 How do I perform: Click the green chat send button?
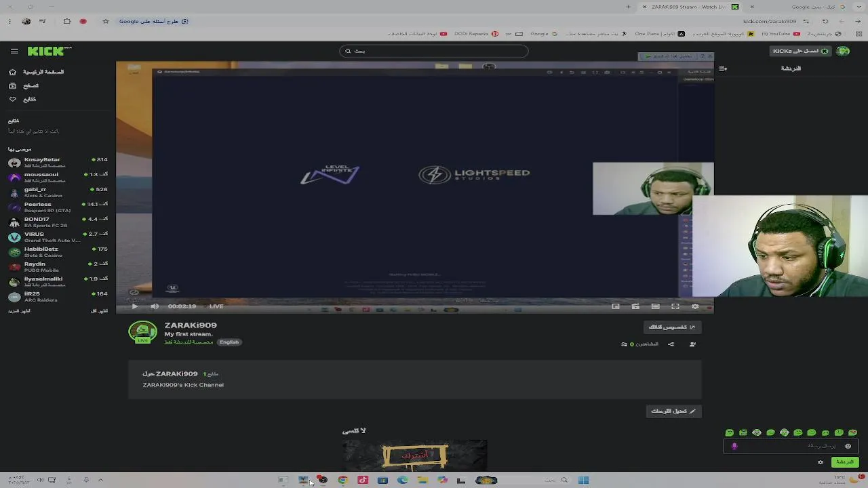[845, 462]
